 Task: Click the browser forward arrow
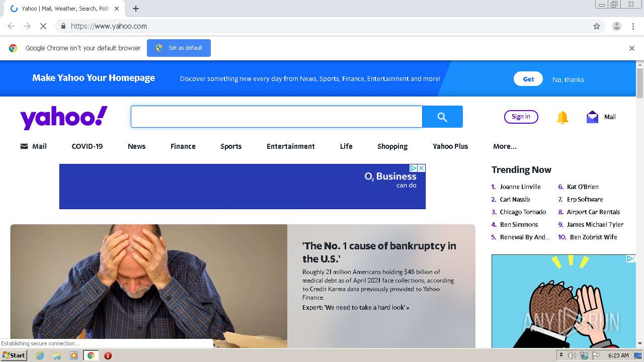coord(27,26)
